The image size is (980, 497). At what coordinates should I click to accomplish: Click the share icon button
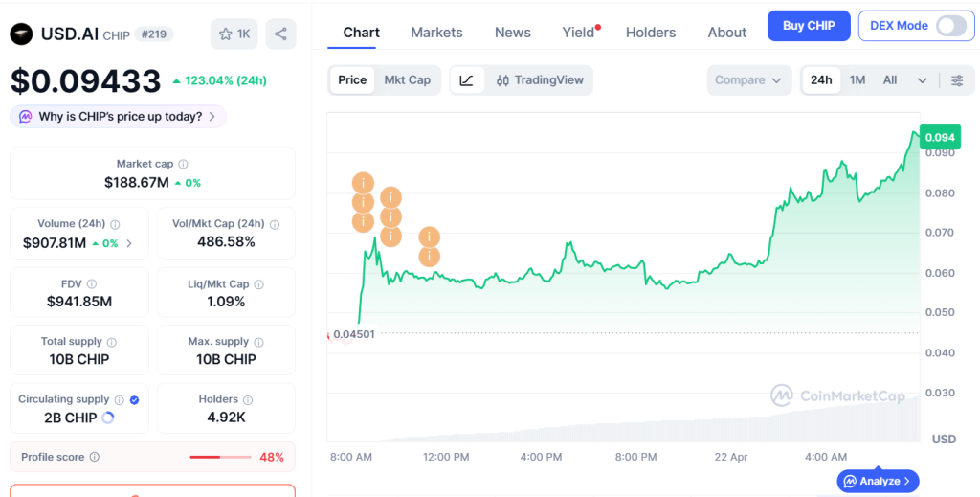(280, 34)
